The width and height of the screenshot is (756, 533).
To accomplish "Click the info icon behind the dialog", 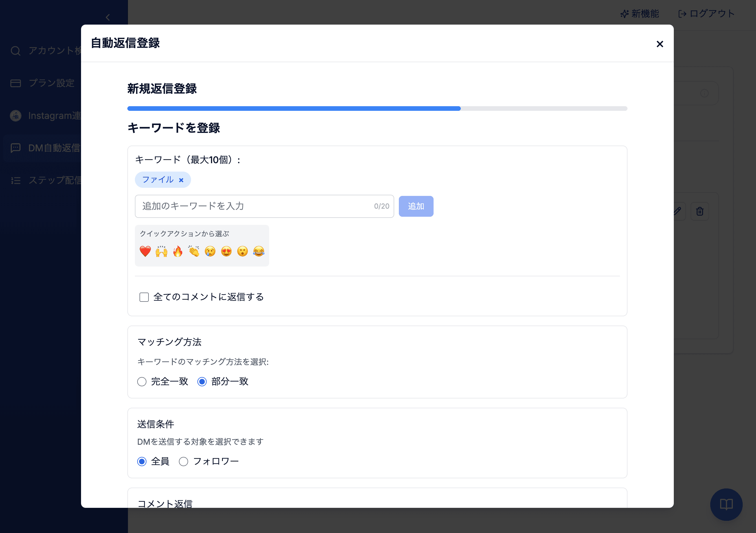I will 704,93.
